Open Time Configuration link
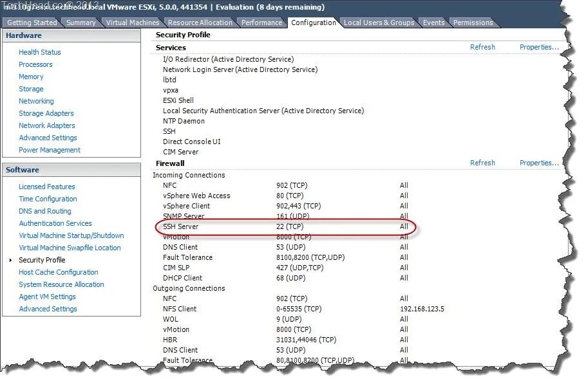588x386 pixels. tap(48, 199)
